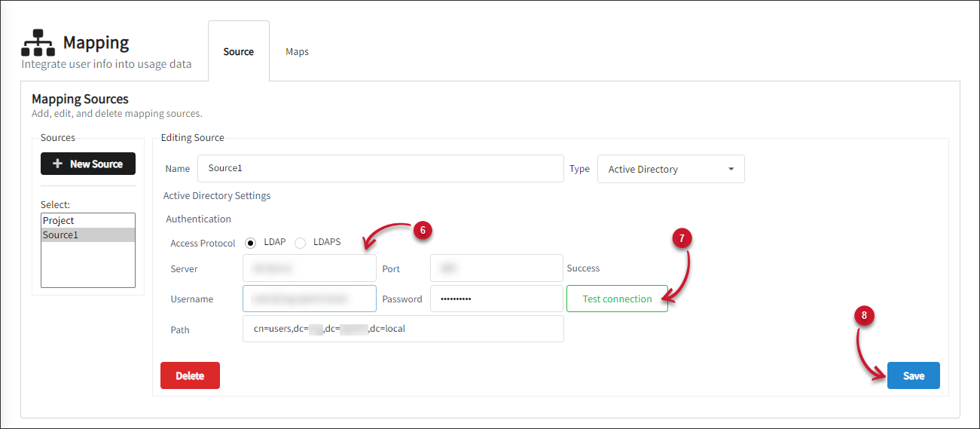Click the Mapping page title

click(96, 43)
